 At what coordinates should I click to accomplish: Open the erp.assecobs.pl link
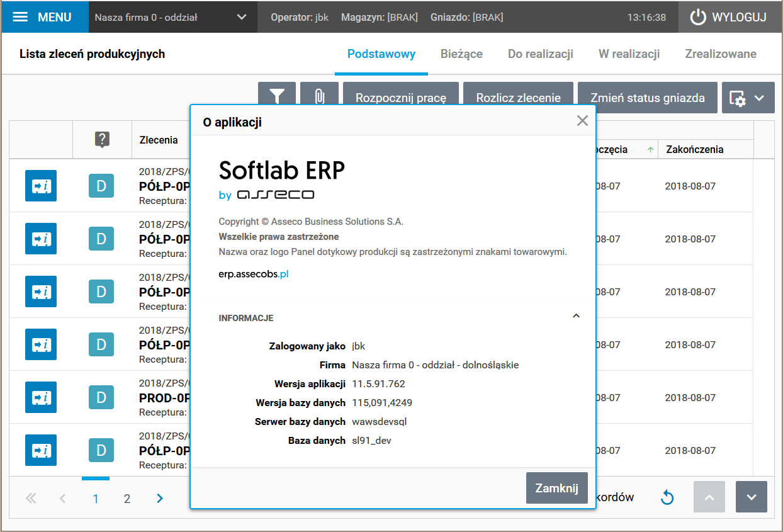pos(254,274)
